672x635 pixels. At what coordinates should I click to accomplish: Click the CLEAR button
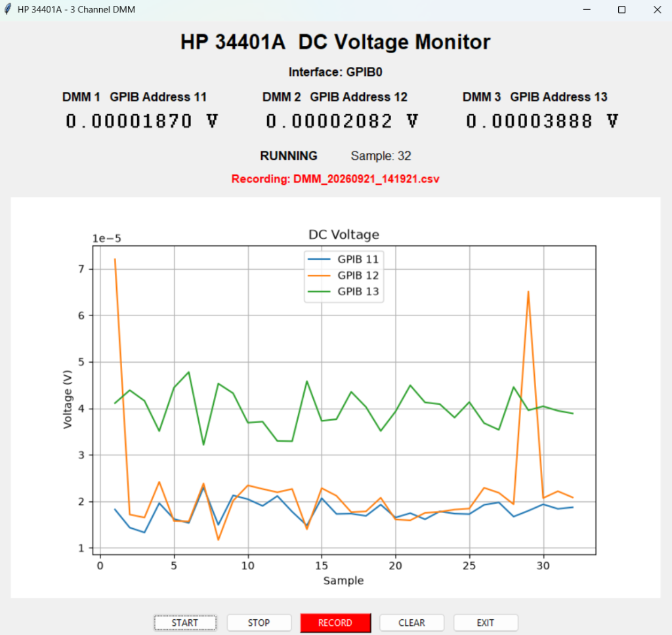pyautogui.click(x=411, y=623)
